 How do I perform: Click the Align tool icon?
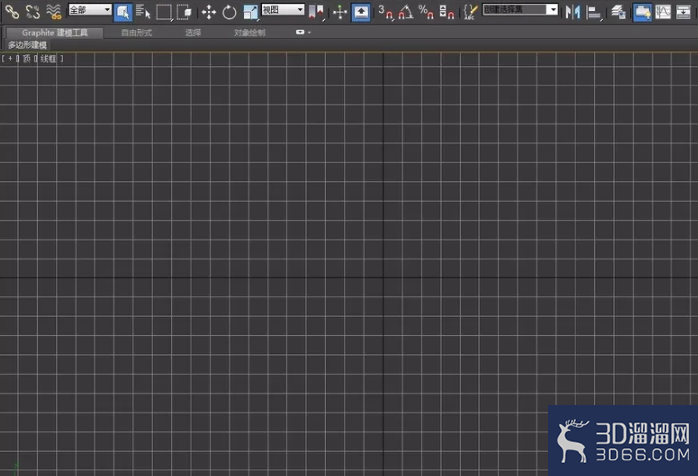[593, 12]
